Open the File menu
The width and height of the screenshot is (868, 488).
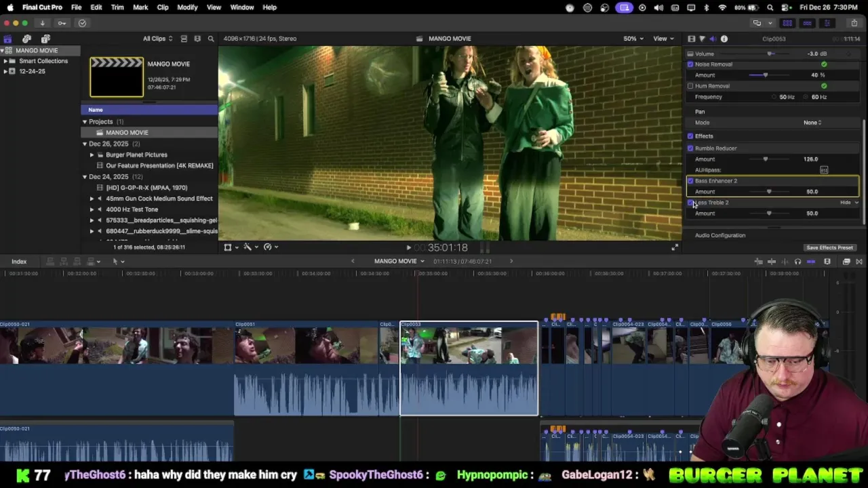(x=77, y=7)
